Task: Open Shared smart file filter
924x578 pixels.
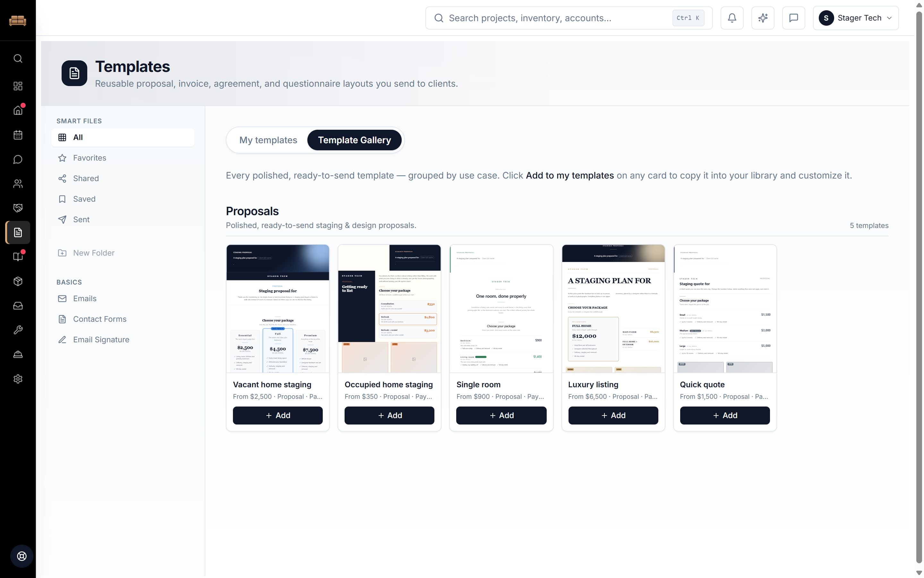Action: tap(123, 179)
